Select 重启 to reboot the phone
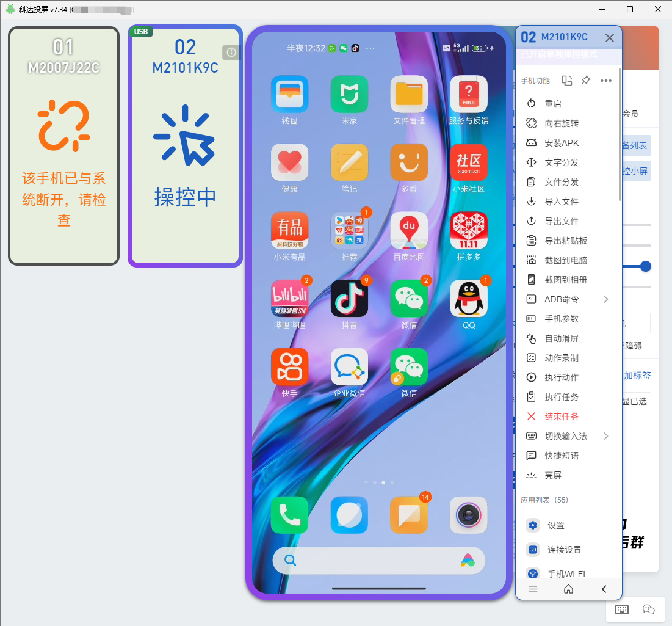The image size is (672, 626). pos(568,104)
